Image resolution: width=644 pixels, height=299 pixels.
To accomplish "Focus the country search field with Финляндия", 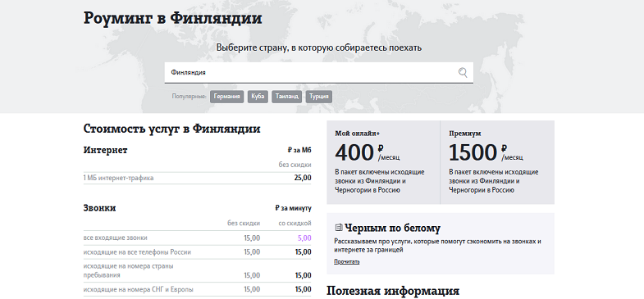I will point(318,73).
